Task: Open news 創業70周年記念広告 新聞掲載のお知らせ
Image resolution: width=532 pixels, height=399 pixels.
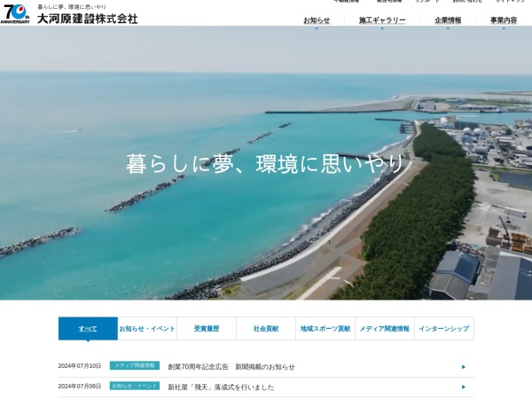Action: (x=231, y=367)
